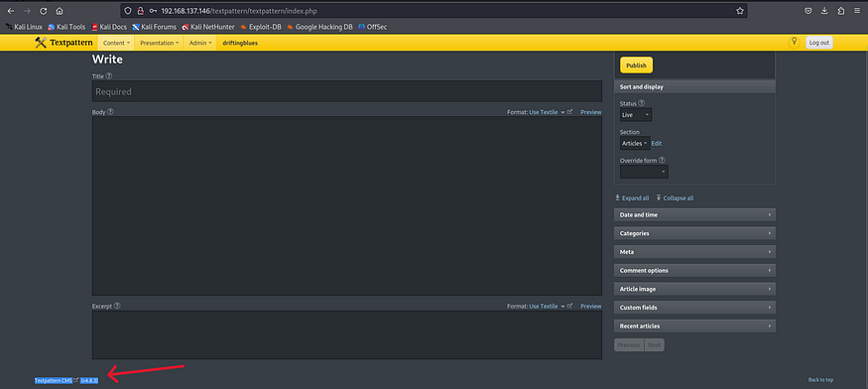
Task: Click the Log out button
Action: [818, 43]
